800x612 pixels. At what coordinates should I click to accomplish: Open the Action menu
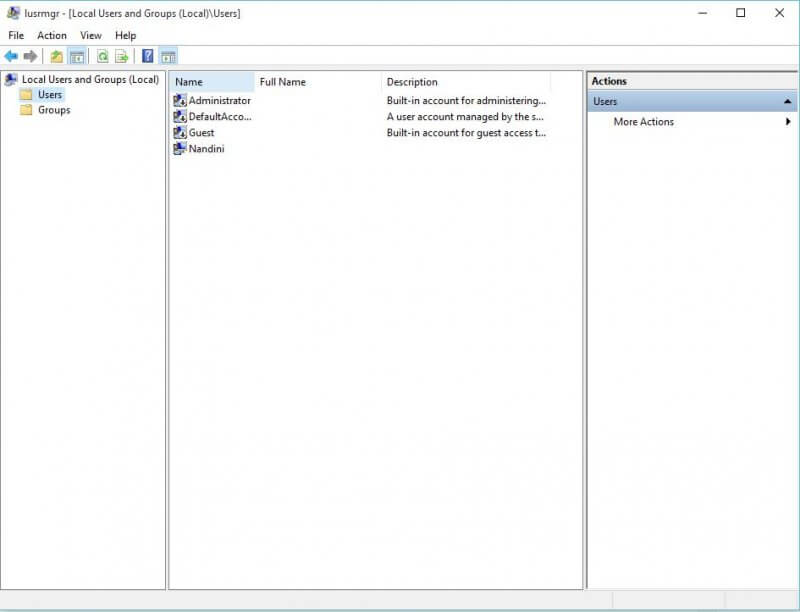pyautogui.click(x=52, y=35)
